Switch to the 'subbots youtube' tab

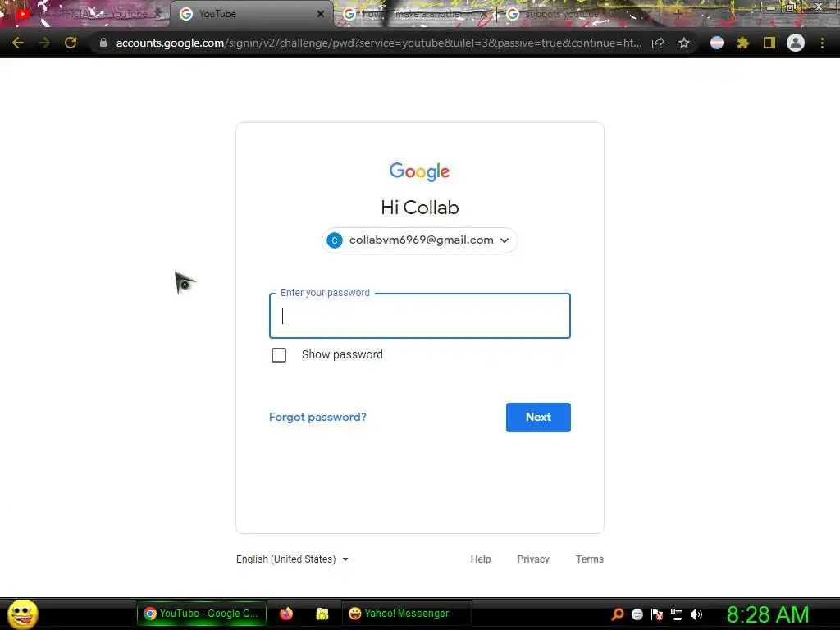coord(578,14)
